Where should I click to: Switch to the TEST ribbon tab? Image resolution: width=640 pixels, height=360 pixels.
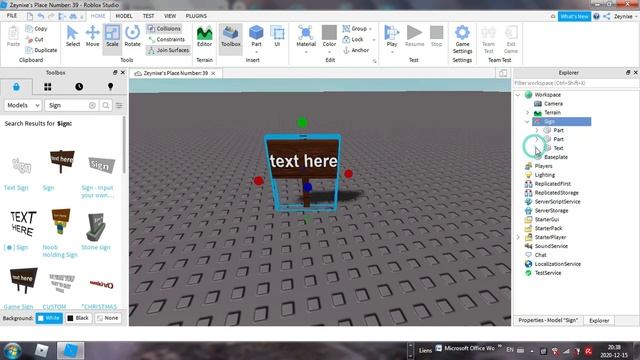pos(149,16)
